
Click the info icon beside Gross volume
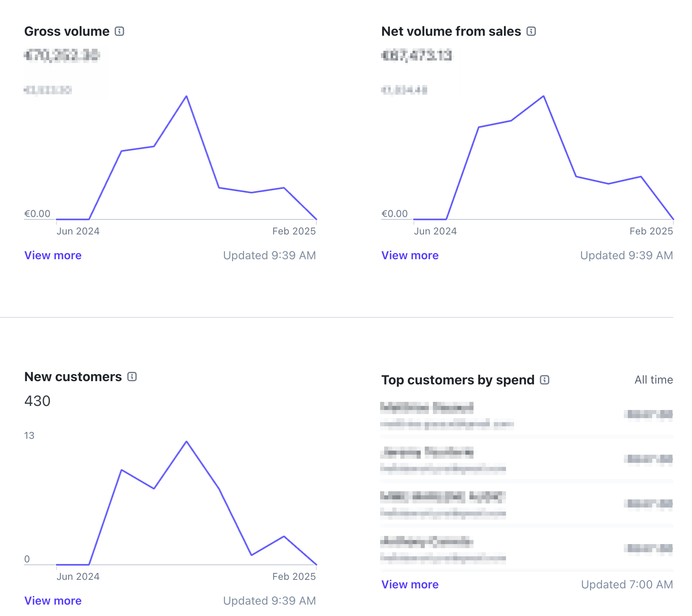point(119,31)
